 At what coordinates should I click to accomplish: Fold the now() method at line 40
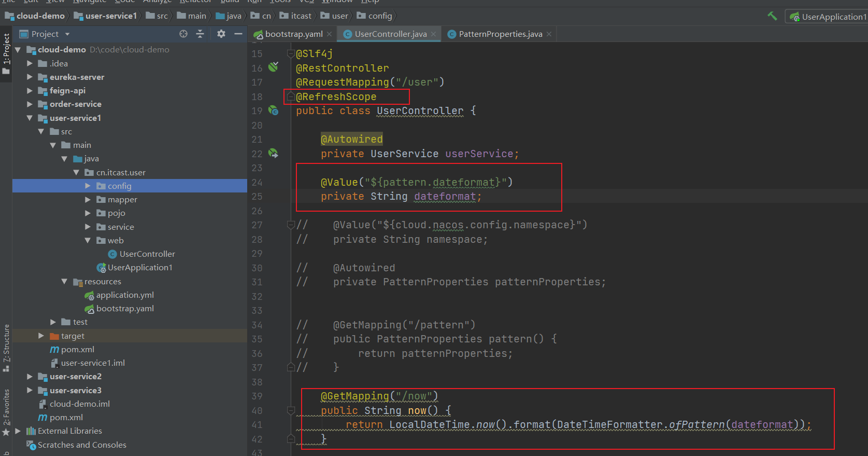291,410
